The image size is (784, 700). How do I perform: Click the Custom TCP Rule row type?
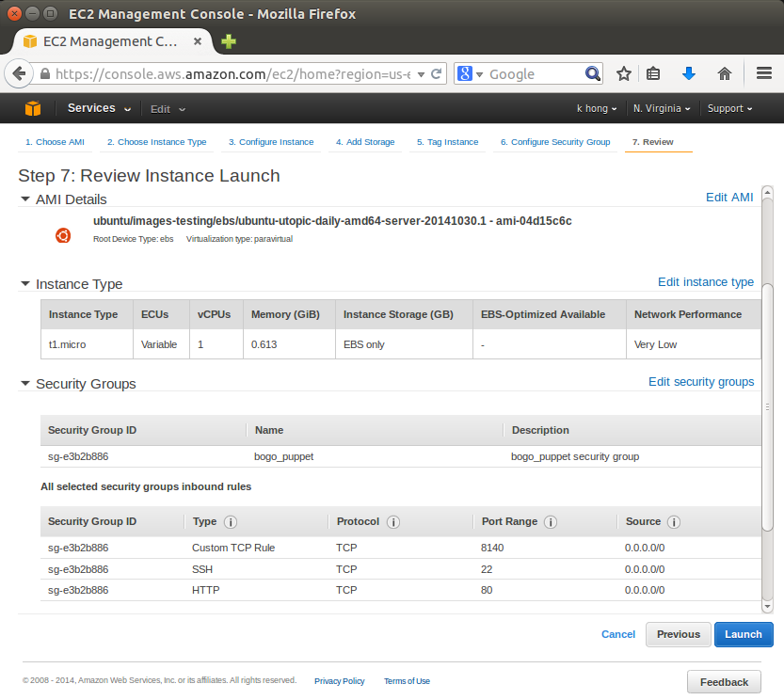coord(233,548)
